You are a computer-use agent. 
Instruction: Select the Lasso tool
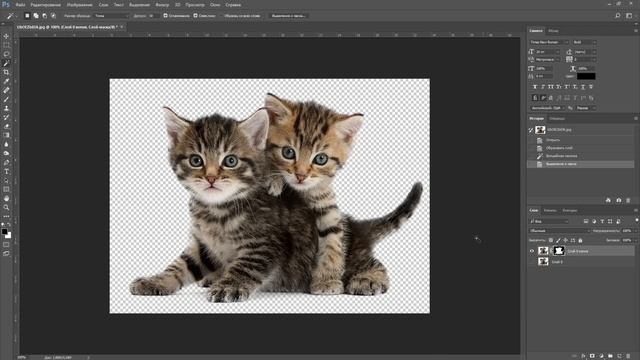pyautogui.click(x=6, y=54)
